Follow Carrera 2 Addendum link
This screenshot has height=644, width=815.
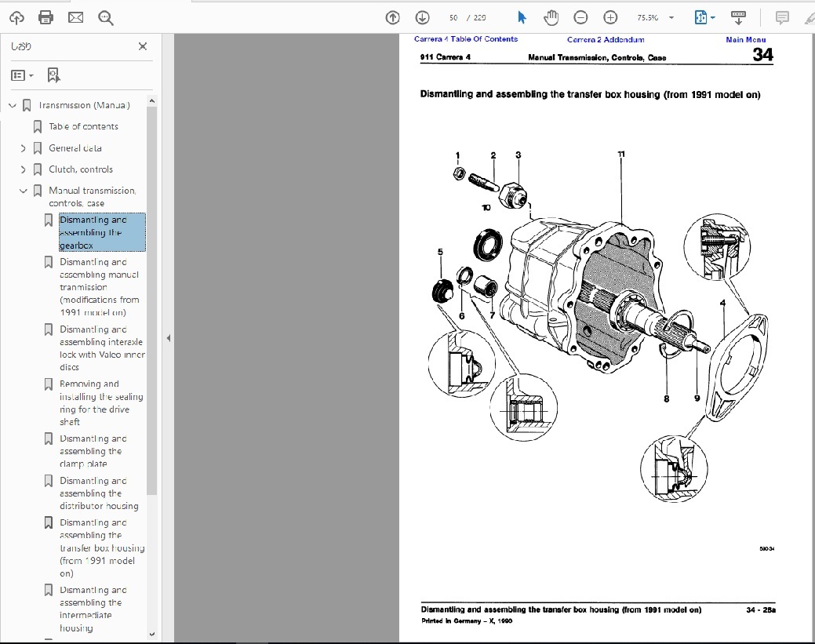606,39
